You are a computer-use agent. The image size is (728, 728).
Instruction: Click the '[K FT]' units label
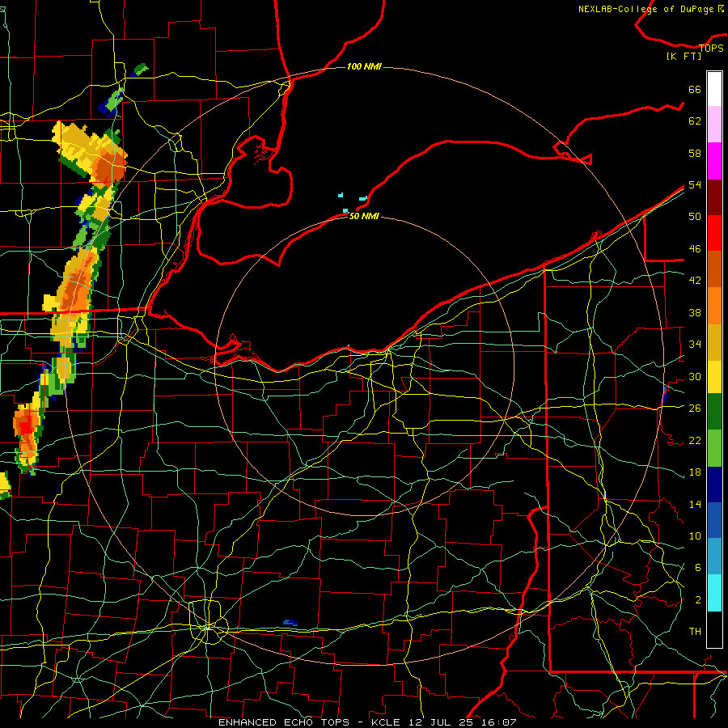(x=684, y=56)
